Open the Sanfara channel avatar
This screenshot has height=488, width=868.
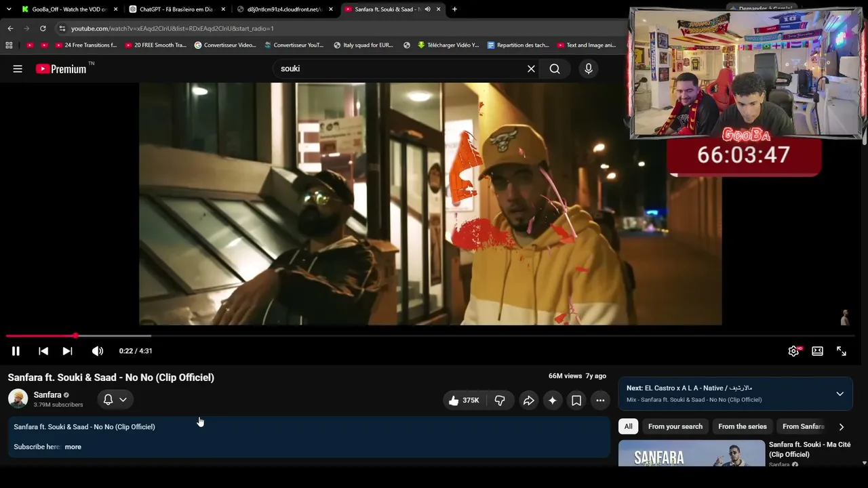point(18,399)
